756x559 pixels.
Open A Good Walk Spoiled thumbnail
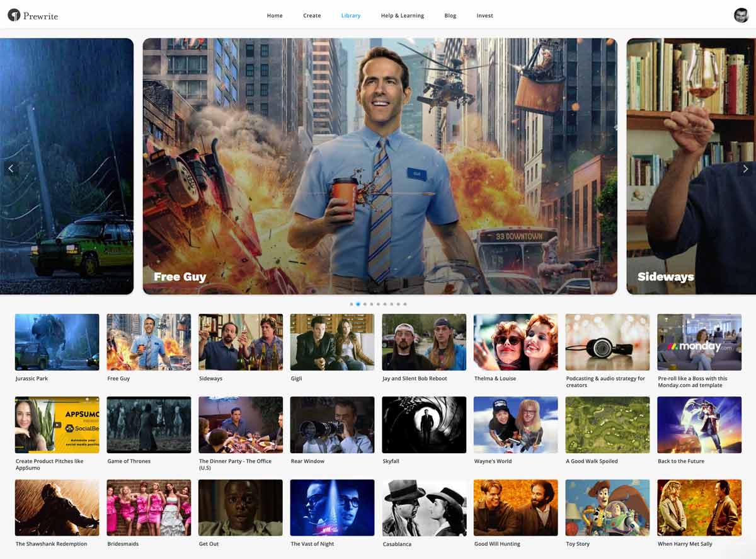click(607, 425)
